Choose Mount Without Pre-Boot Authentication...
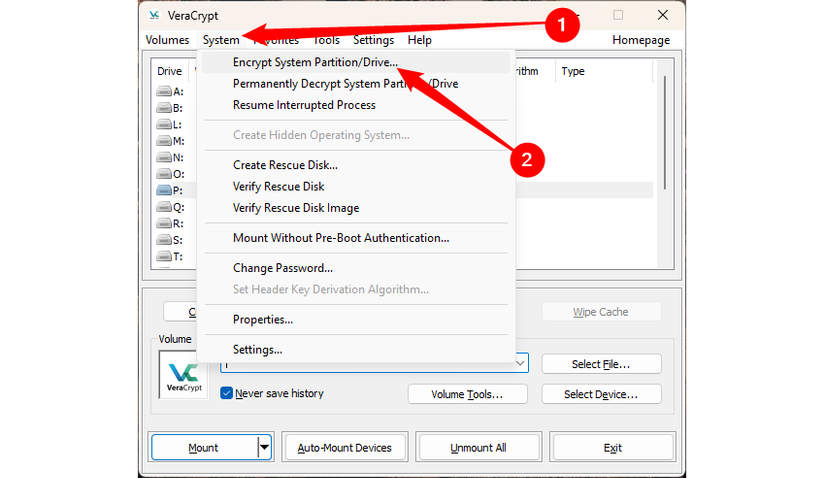This screenshot has width=825, height=478. tap(356, 238)
